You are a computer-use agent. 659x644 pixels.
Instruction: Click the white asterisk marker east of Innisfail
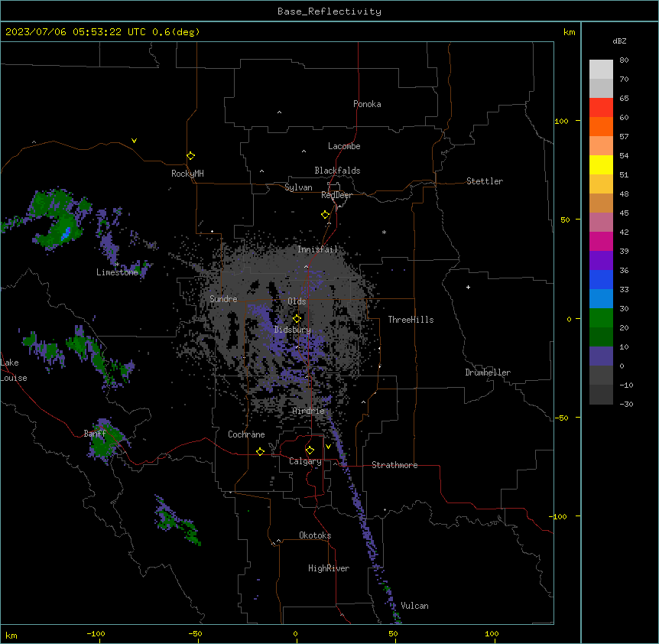384,232
